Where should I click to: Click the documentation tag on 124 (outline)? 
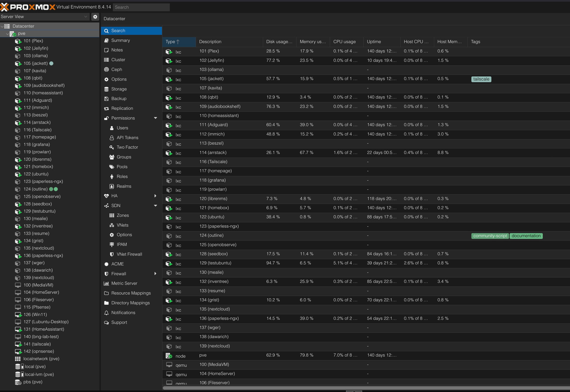526,236
